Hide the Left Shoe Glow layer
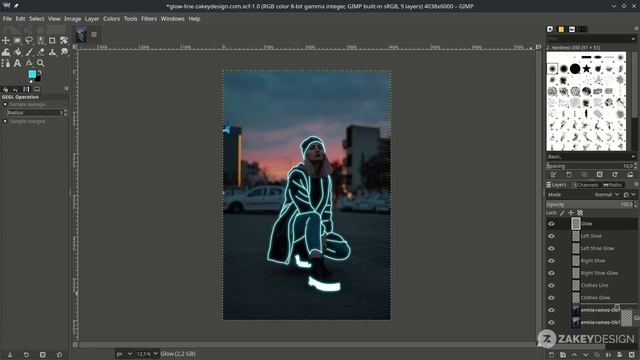The height and width of the screenshot is (360, 640). click(x=551, y=248)
